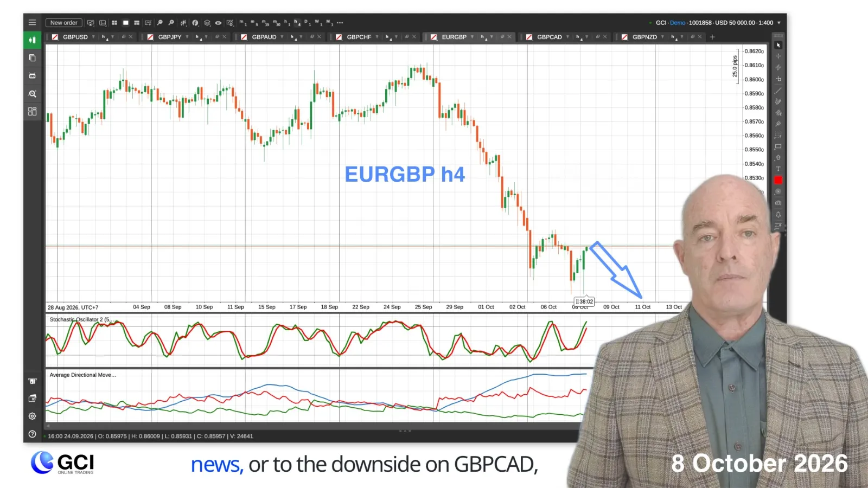This screenshot has width=868, height=488.
Task: Open the chart type candlestick icon
Action: pyautogui.click(x=183, y=23)
